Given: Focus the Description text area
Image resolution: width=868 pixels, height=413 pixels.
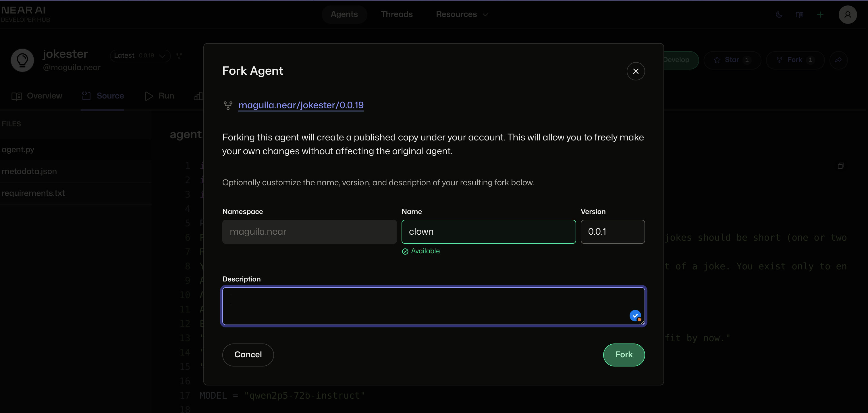Looking at the screenshot, I should tap(433, 306).
